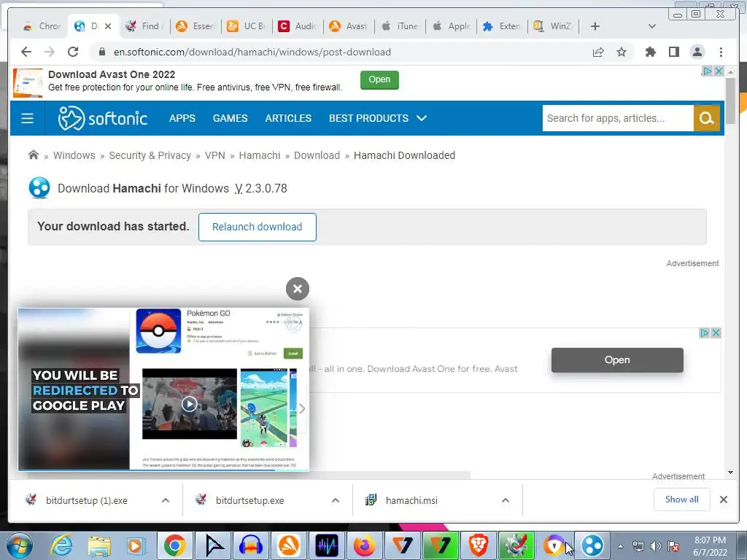Follow the Security & Privacy breadcrumb link

click(x=150, y=155)
